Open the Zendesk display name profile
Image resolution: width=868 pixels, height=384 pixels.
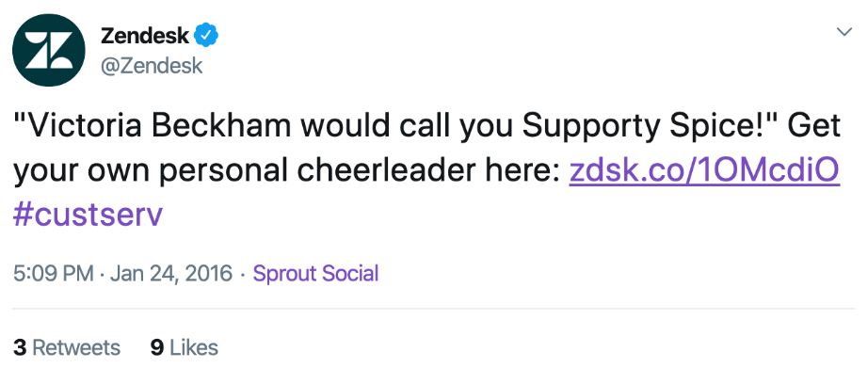click(144, 37)
